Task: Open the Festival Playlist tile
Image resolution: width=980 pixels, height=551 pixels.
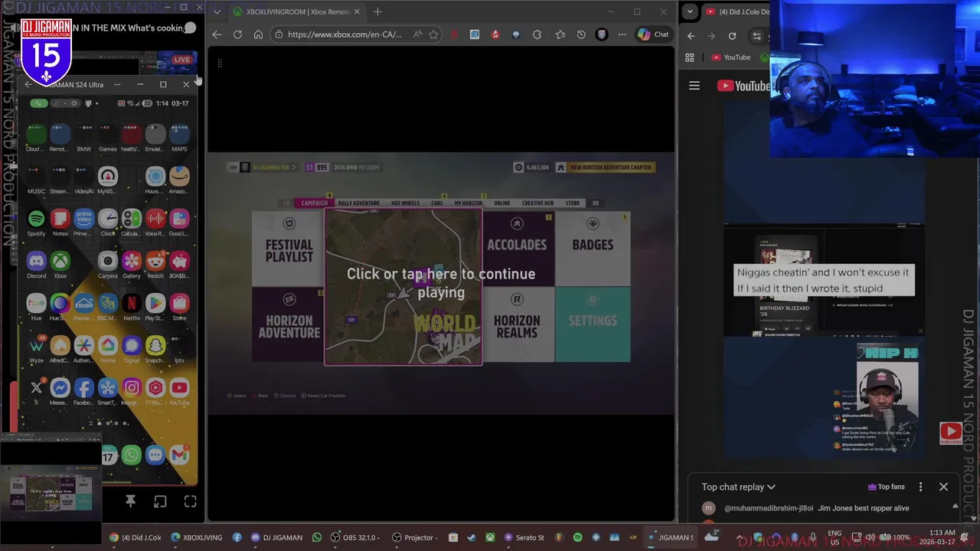Action: (289, 249)
